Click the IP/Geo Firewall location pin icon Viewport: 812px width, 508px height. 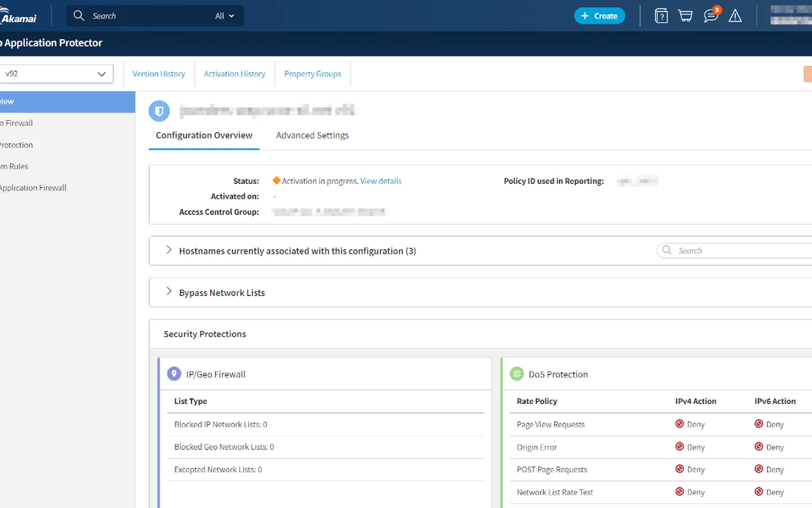coord(174,374)
